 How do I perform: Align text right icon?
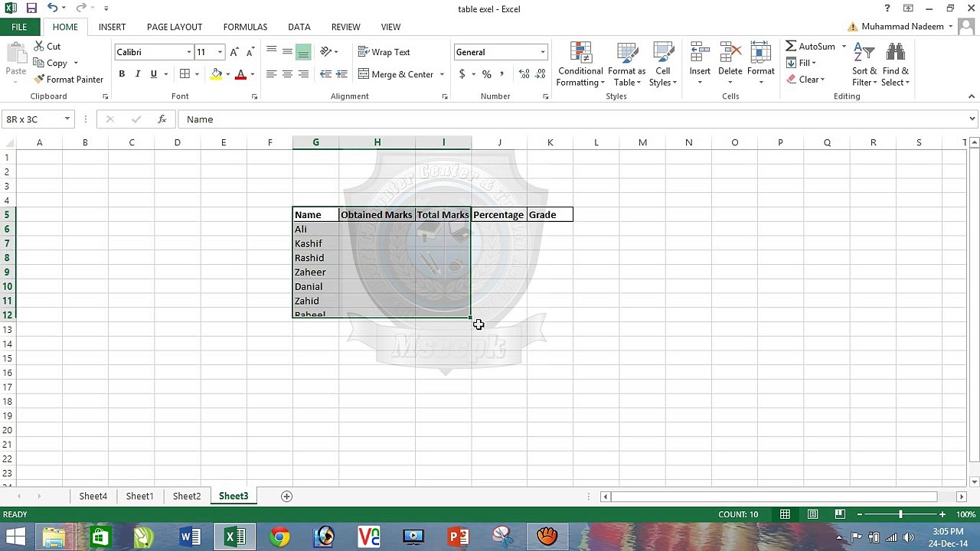point(303,74)
